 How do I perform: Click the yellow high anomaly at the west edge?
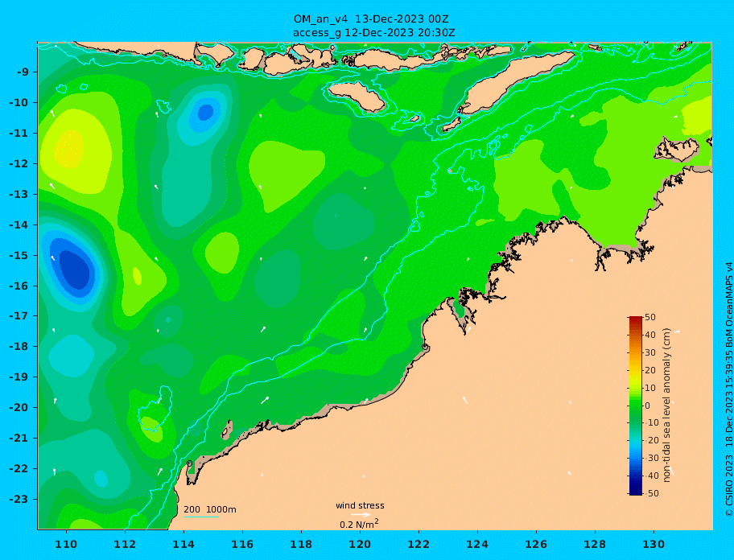(69, 149)
